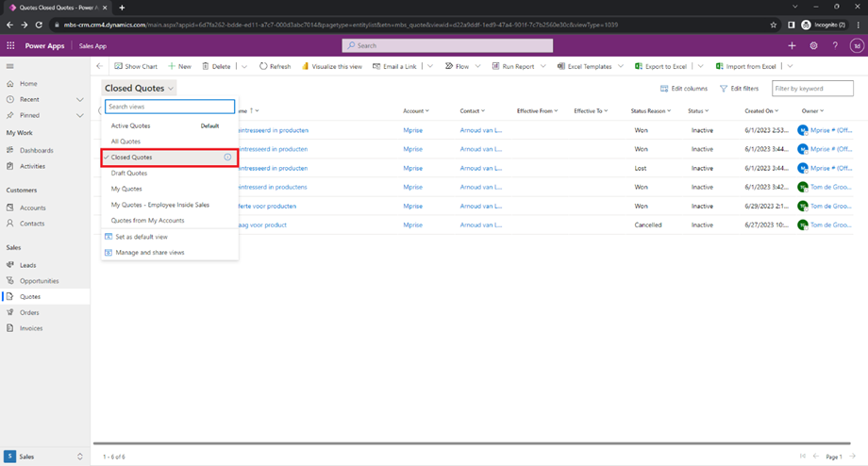Reload the page with browser refresh button

38,25
